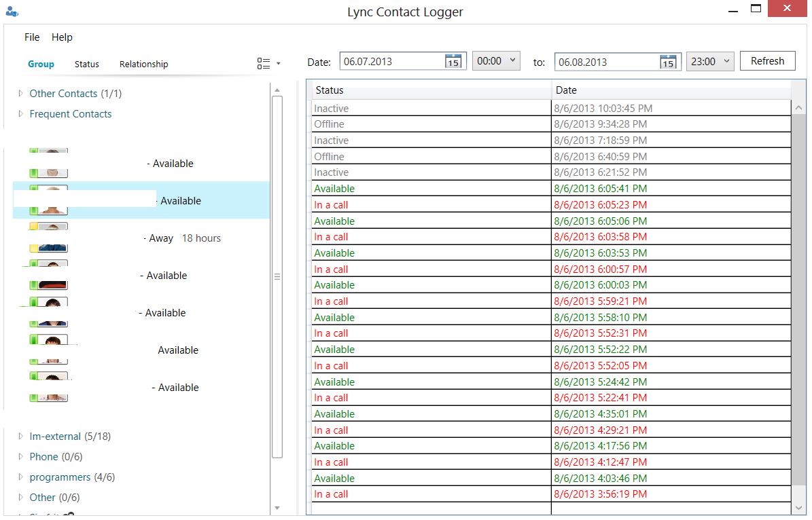Select the In a call row at 5:22:41 PM
Screen dimensions: 812x520
pyautogui.click(x=551, y=398)
